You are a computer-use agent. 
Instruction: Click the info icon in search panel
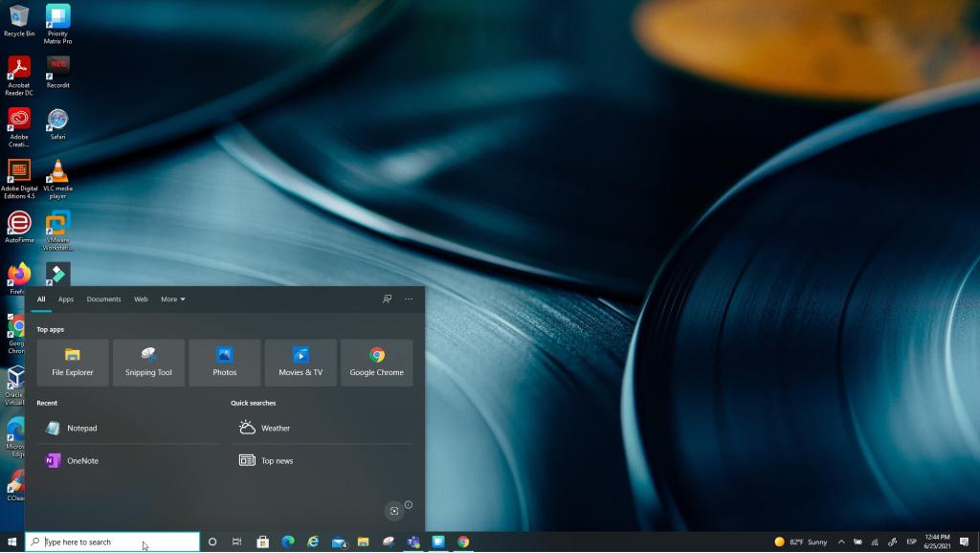tap(408, 505)
